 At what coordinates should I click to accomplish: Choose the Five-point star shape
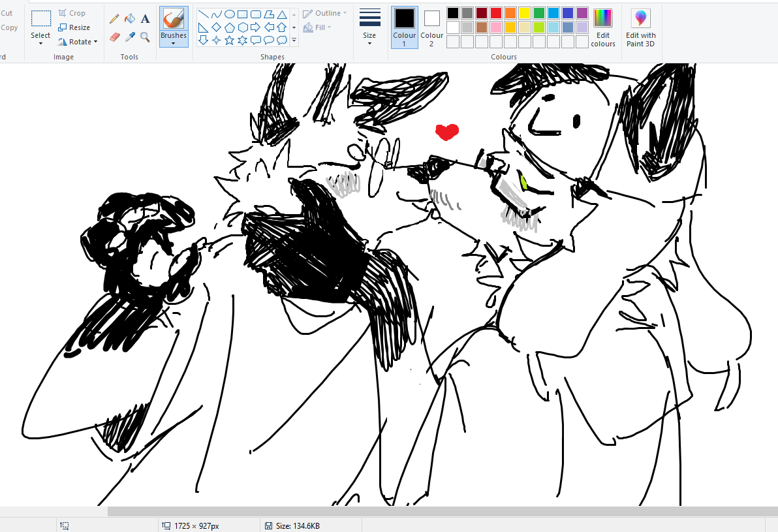[x=229, y=40]
